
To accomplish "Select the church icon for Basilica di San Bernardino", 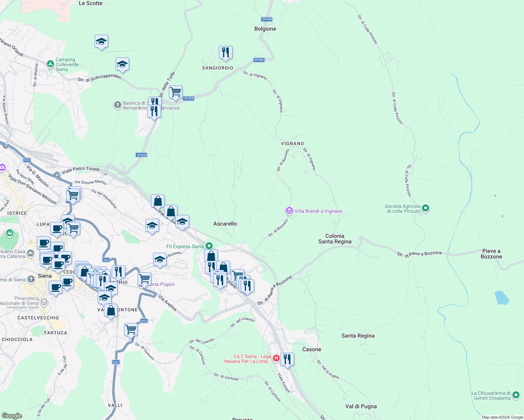I will pos(118,105).
